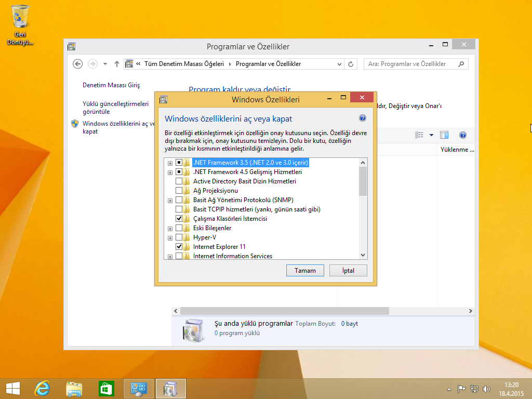Click Tamam to confirm features
This screenshot has width=532, height=399.
(305, 270)
